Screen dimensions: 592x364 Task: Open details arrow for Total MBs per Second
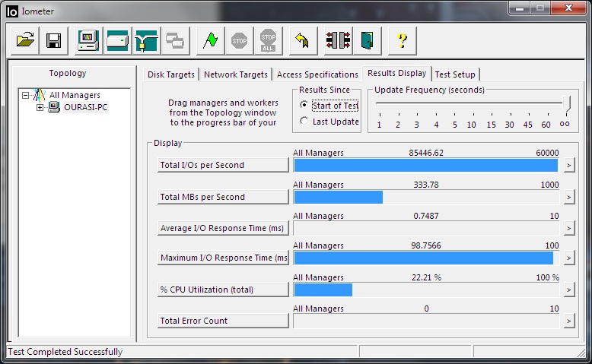(569, 197)
